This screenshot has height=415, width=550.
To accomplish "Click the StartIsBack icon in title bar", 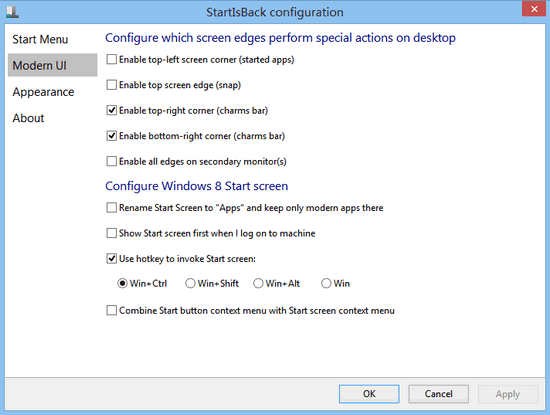I will [12, 12].
